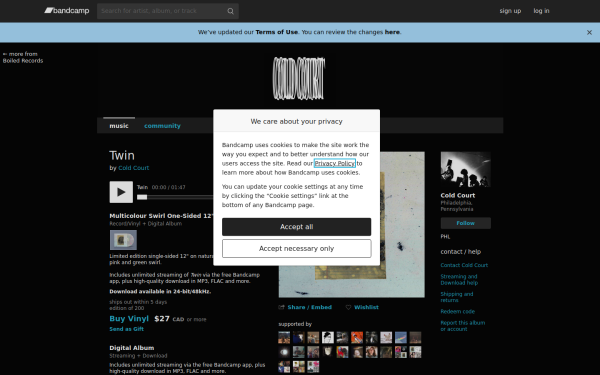
Task: View the vinyl record thumbnail image
Action: [x=123, y=240]
